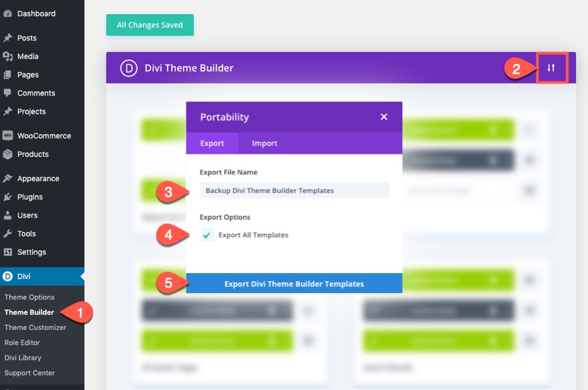The image size is (588, 390).
Task: Open the Products menu
Action: click(33, 154)
